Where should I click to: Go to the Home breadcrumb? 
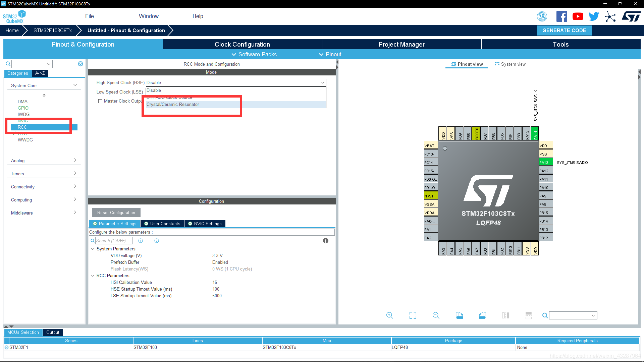[x=12, y=30]
